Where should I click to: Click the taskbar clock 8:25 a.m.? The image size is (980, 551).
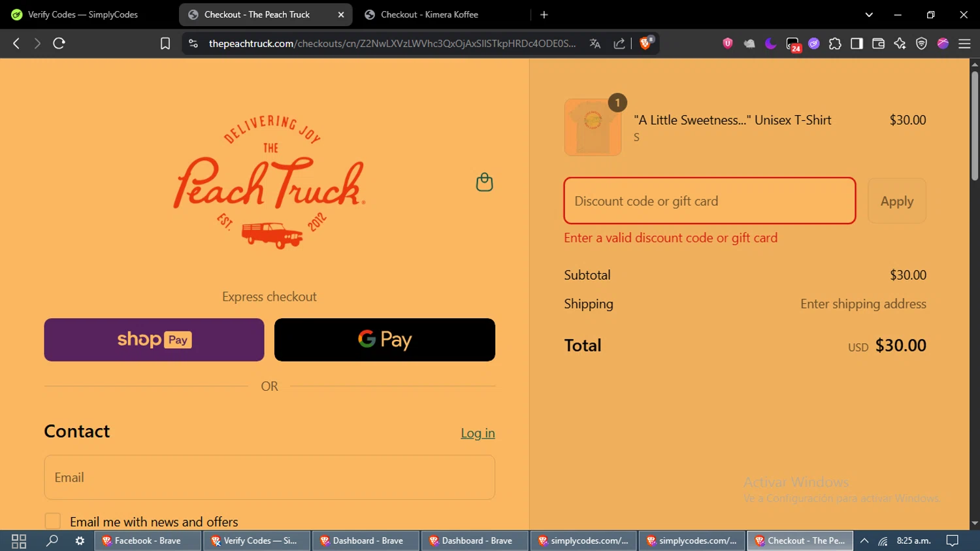point(913,541)
